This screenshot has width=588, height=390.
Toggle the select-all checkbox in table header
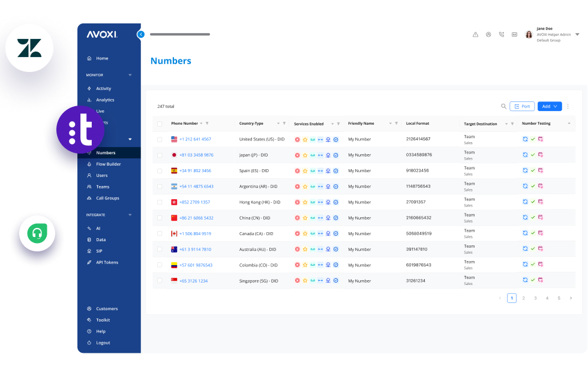tap(160, 124)
